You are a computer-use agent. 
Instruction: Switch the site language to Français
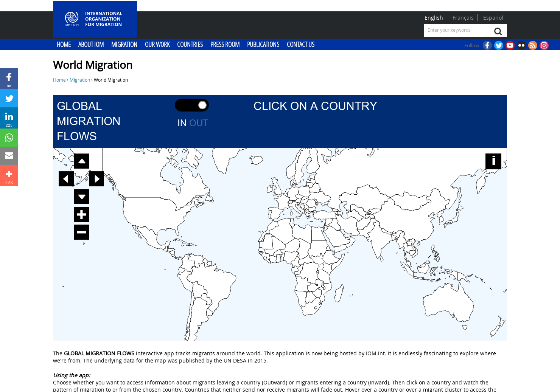[463, 17]
